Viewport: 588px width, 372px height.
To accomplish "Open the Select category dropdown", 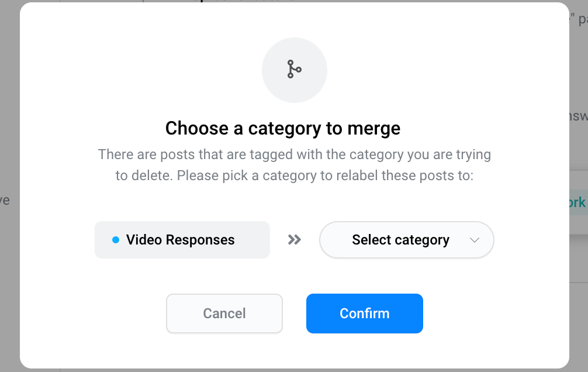I will pos(406,239).
